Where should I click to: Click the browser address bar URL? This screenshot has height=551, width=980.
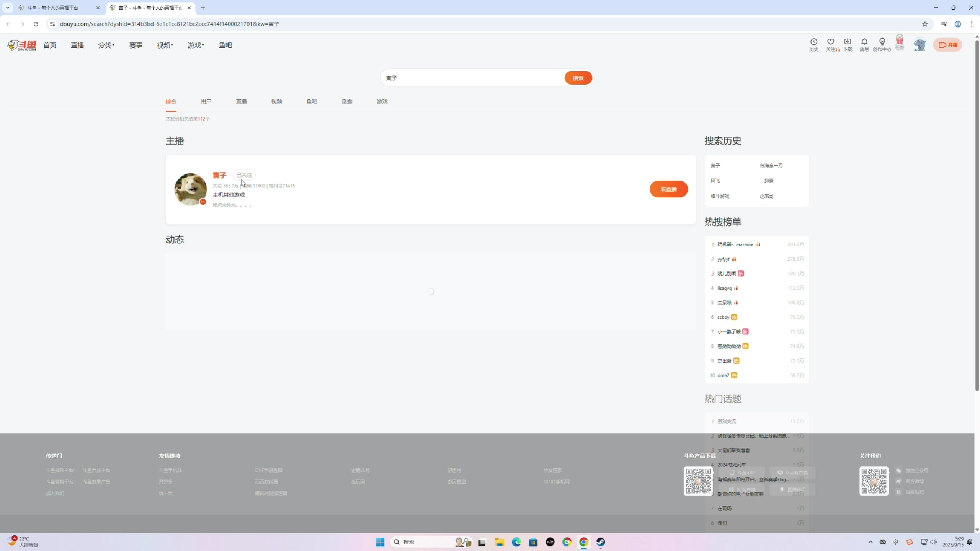[x=170, y=24]
